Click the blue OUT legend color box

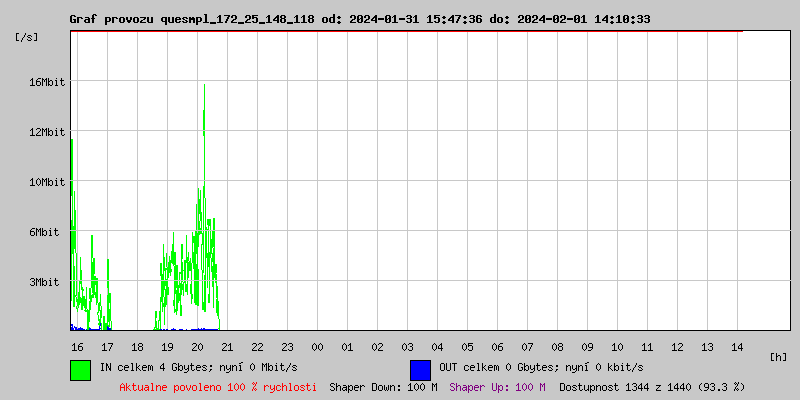point(420,369)
